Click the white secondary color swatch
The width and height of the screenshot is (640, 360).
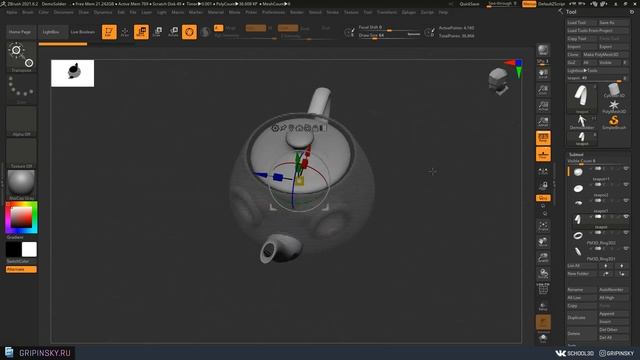point(29,249)
